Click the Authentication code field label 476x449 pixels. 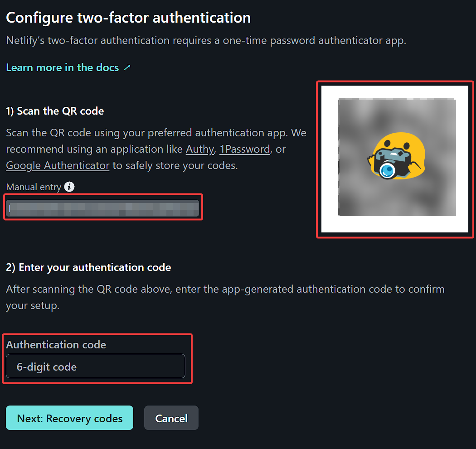[56, 345]
